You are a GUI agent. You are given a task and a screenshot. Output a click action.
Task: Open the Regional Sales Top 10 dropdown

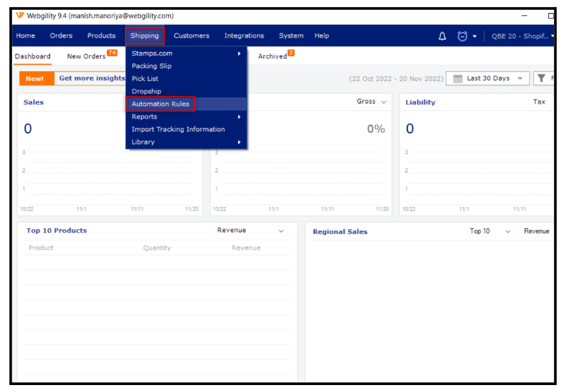(507, 231)
